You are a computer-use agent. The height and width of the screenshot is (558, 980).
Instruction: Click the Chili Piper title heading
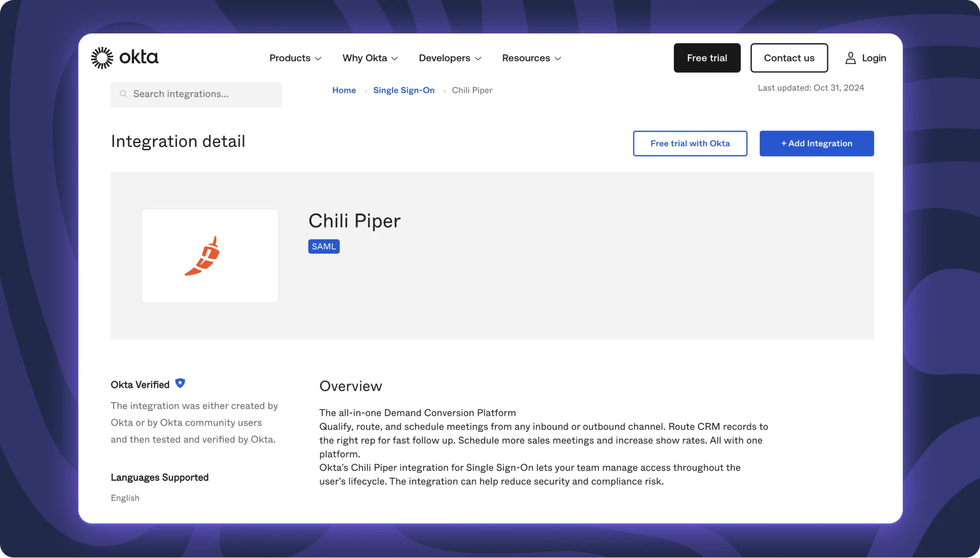pyautogui.click(x=355, y=221)
